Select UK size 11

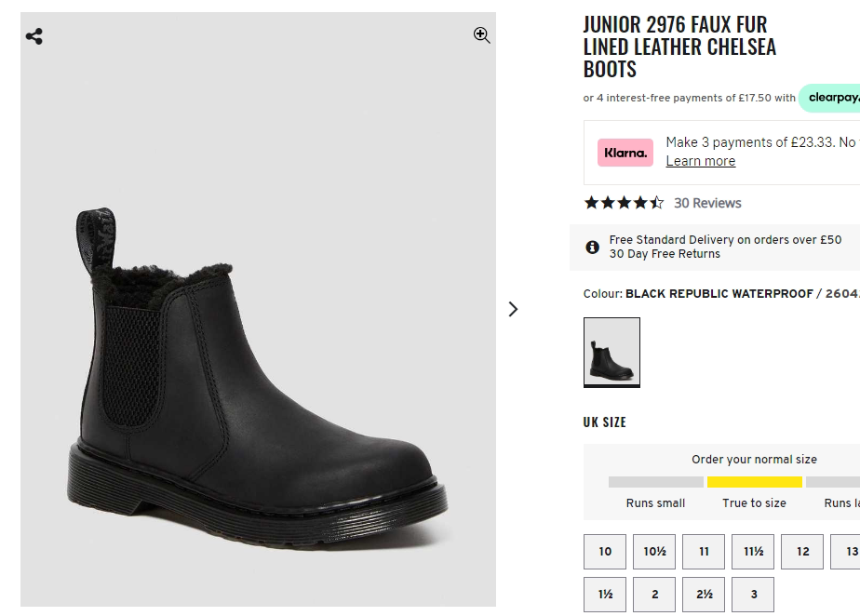click(704, 552)
